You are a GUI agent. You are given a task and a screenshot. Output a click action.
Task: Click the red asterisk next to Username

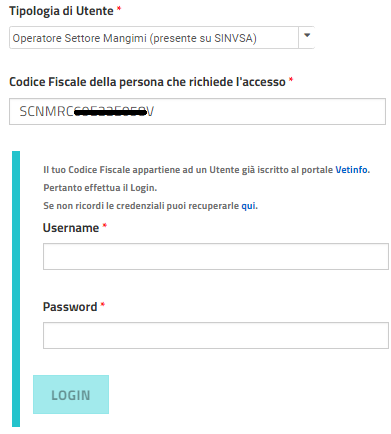coord(104,226)
